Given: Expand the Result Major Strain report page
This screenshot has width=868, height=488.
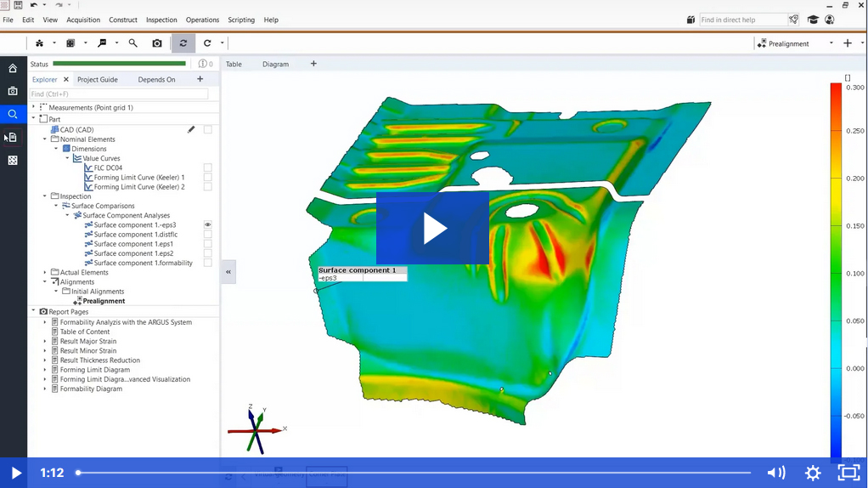Looking at the screenshot, I should pos(45,342).
